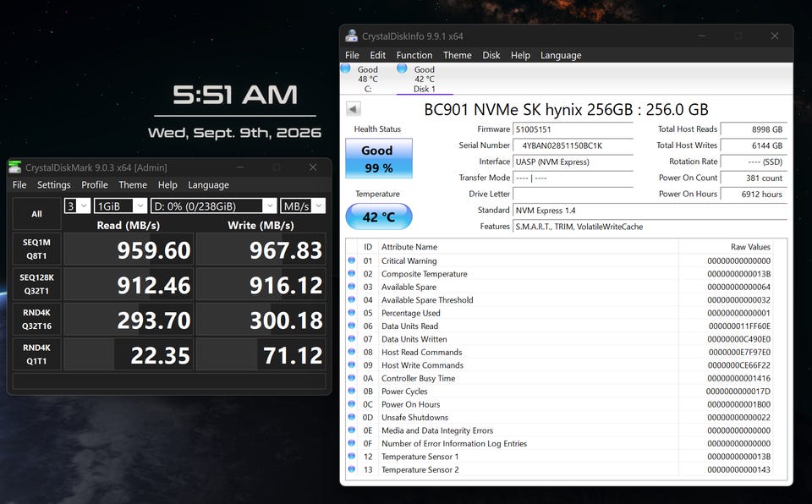Click the 42 °C temperature button
This screenshot has height=504, width=812.
[379, 216]
